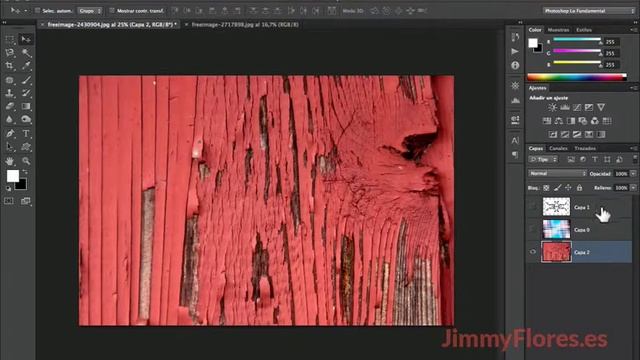Open the Capas panel menu
The width and height of the screenshot is (640, 360).
634,148
